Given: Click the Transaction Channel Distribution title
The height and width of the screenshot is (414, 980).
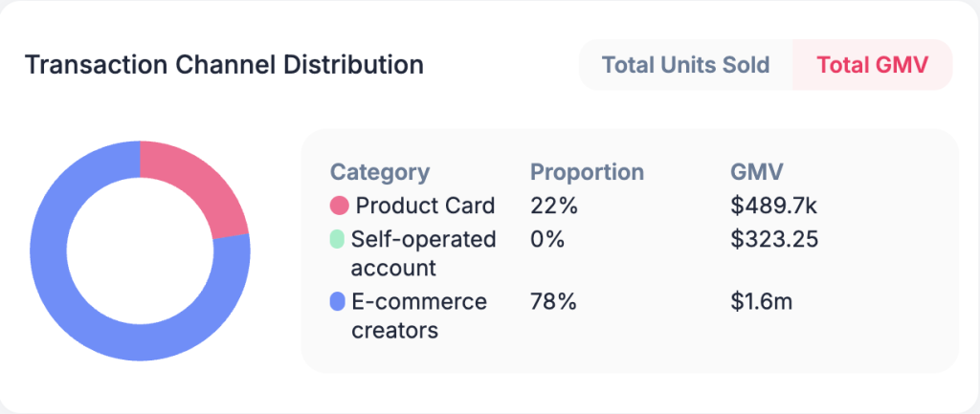Looking at the screenshot, I should (x=224, y=65).
